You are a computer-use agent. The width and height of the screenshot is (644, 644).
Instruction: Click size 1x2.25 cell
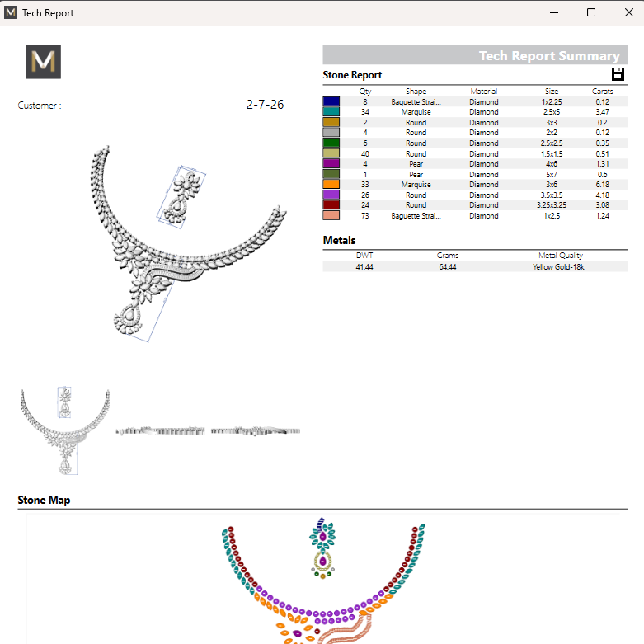click(552, 102)
